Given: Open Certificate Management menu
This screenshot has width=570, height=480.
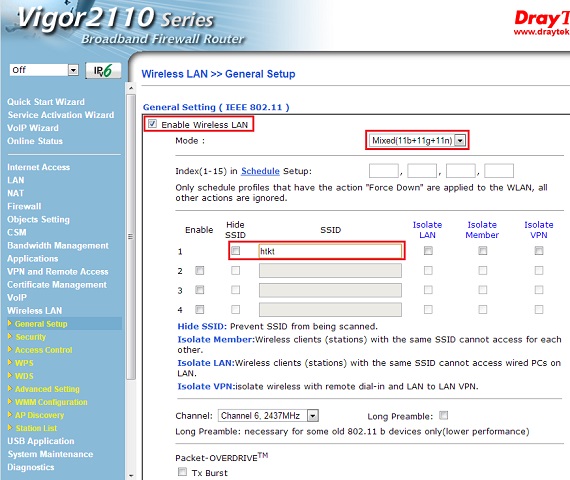Looking at the screenshot, I should pyautogui.click(x=57, y=285).
